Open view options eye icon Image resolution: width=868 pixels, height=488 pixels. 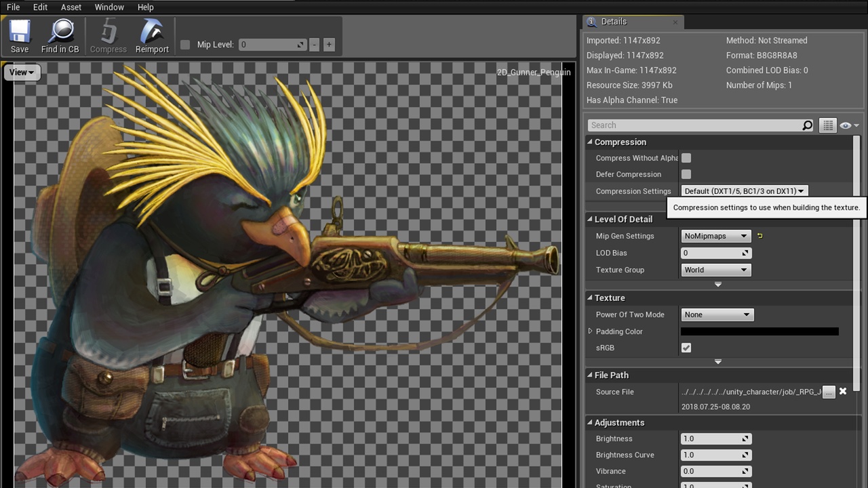coord(849,125)
